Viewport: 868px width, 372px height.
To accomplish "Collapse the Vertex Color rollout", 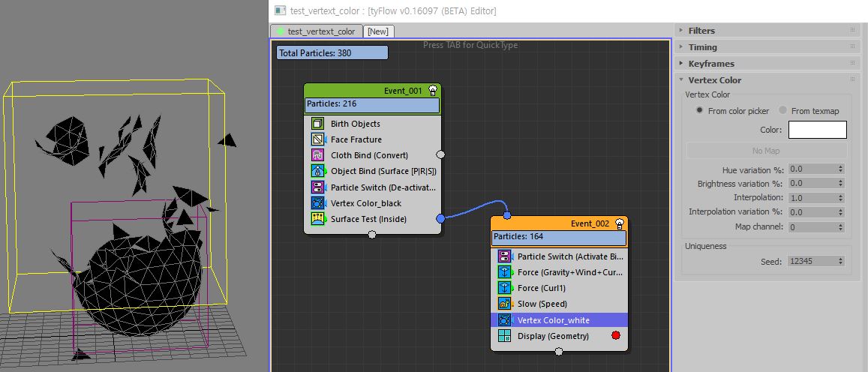I will (x=714, y=80).
